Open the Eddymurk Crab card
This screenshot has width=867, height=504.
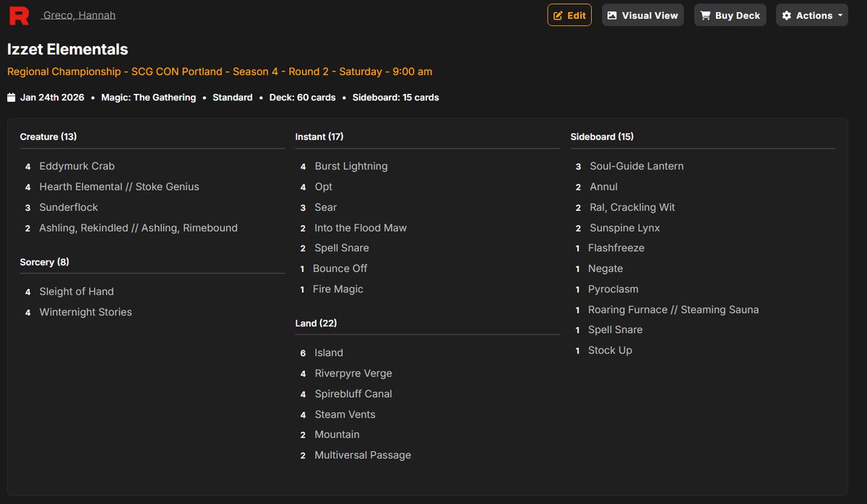pos(77,166)
